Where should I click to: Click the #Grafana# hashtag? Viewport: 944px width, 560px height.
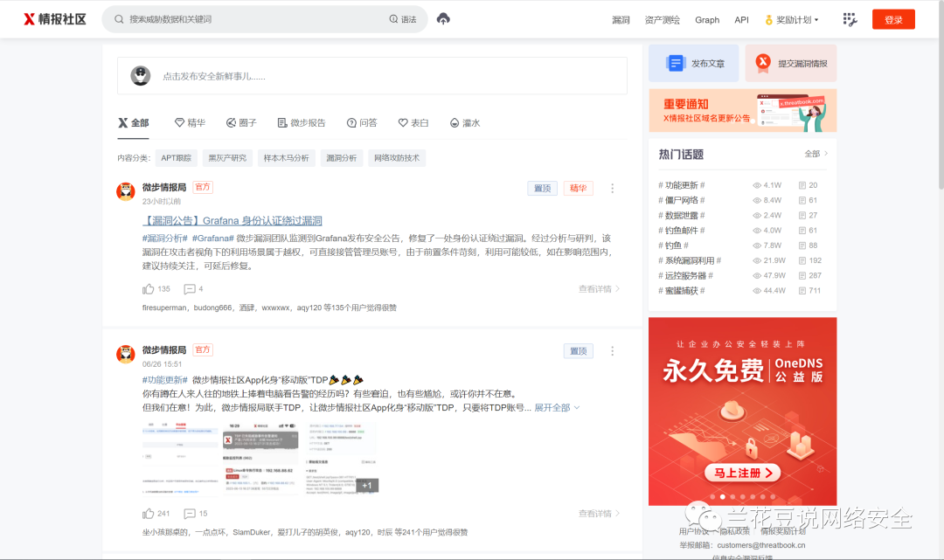tap(212, 239)
